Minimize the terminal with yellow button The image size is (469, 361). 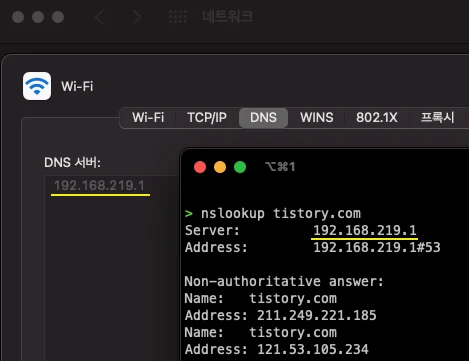click(220, 167)
